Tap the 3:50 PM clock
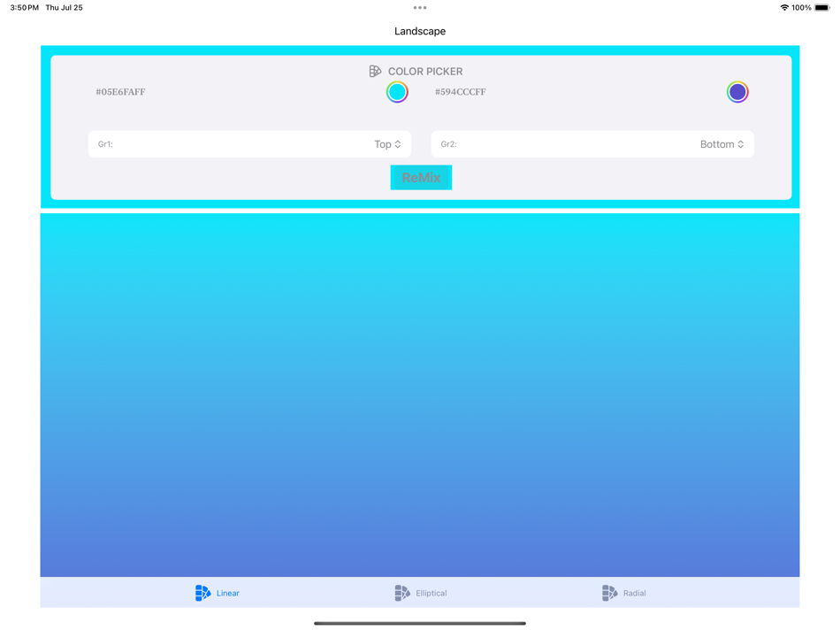Image resolution: width=840 pixels, height=630 pixels. coord(24,7)
